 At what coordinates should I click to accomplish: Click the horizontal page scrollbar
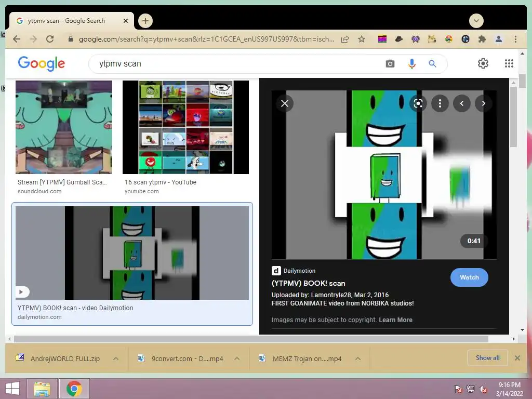coord(251,339)
